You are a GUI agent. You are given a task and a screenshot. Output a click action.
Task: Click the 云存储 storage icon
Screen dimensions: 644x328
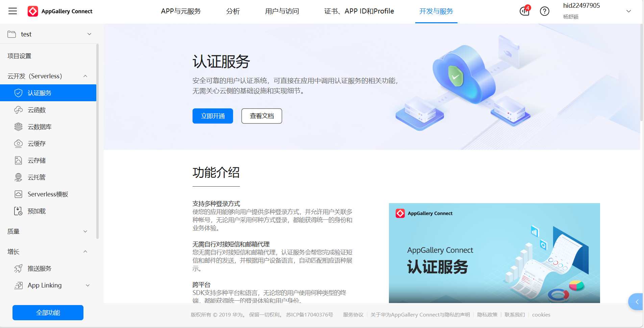(x=18, y=160)
